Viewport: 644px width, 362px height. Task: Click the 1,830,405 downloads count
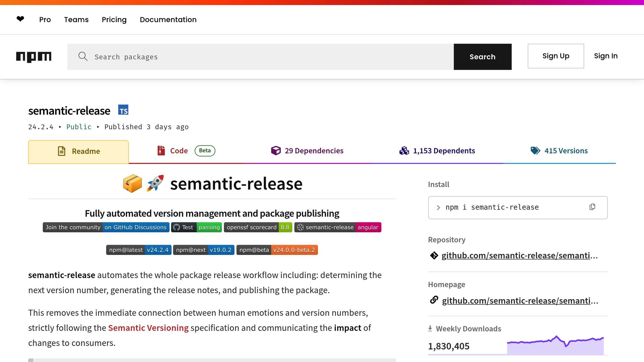point(449,346)
